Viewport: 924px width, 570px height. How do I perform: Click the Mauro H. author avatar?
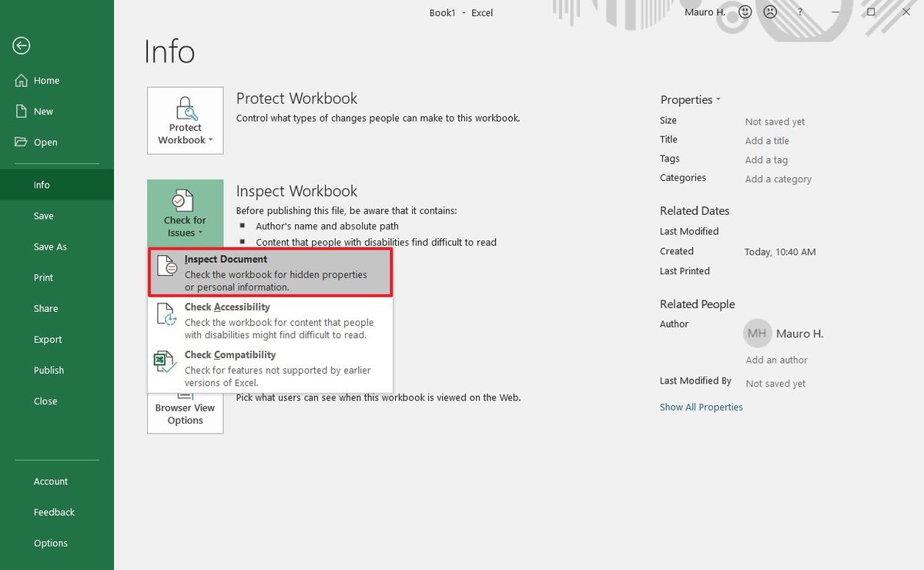757,334
